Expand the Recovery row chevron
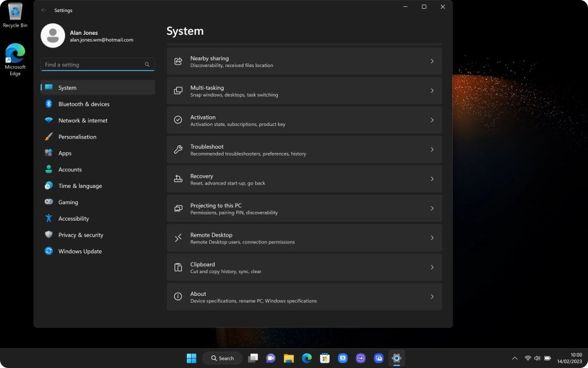Screen dimensions: 588x368 (432, 179)
